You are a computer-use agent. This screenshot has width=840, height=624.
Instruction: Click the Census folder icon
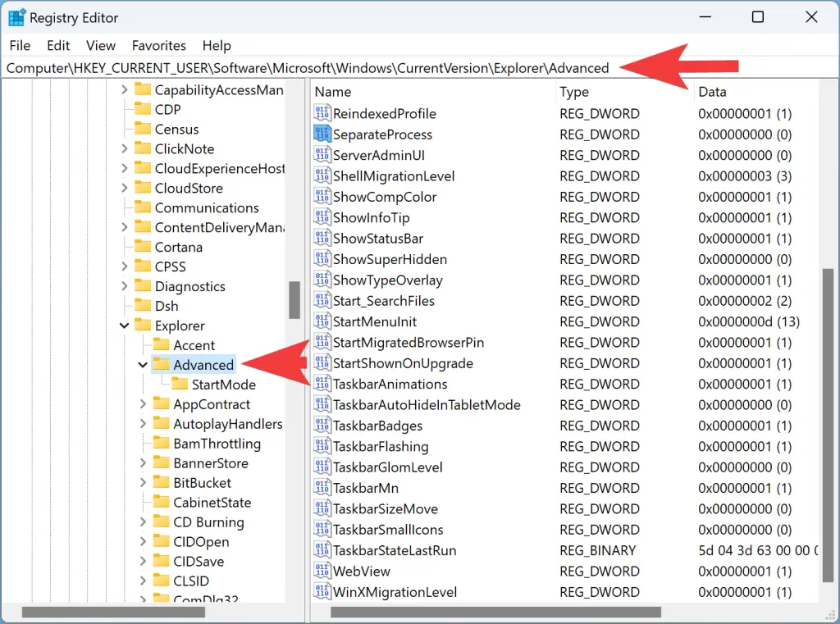143,129
